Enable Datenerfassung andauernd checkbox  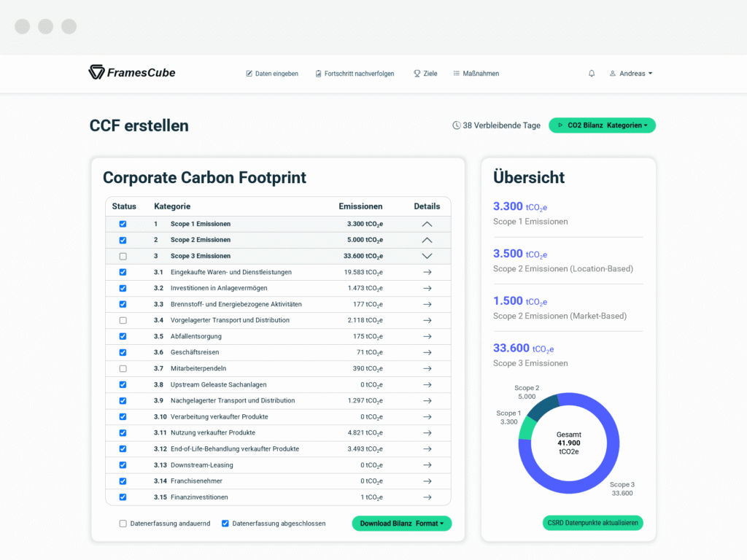pos(123,524)
